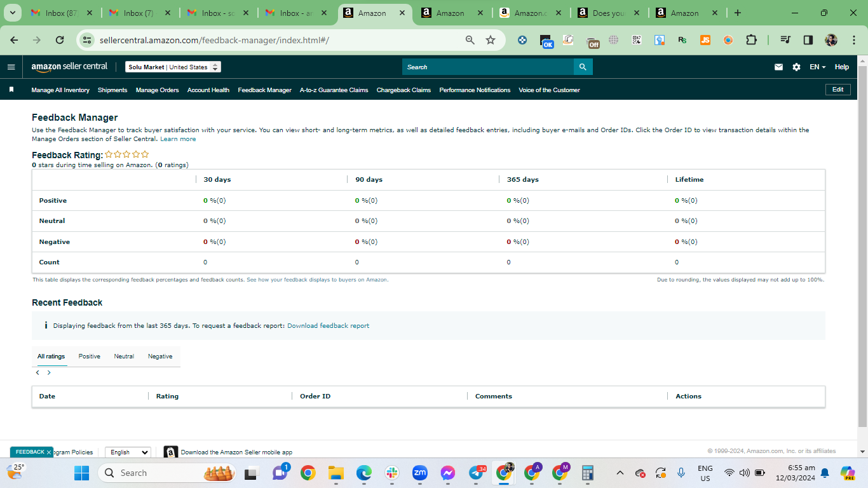Viewport: 868px width, 488px height.
Task: Toggle the Chrome side panel icon
Action: [808, 40]
